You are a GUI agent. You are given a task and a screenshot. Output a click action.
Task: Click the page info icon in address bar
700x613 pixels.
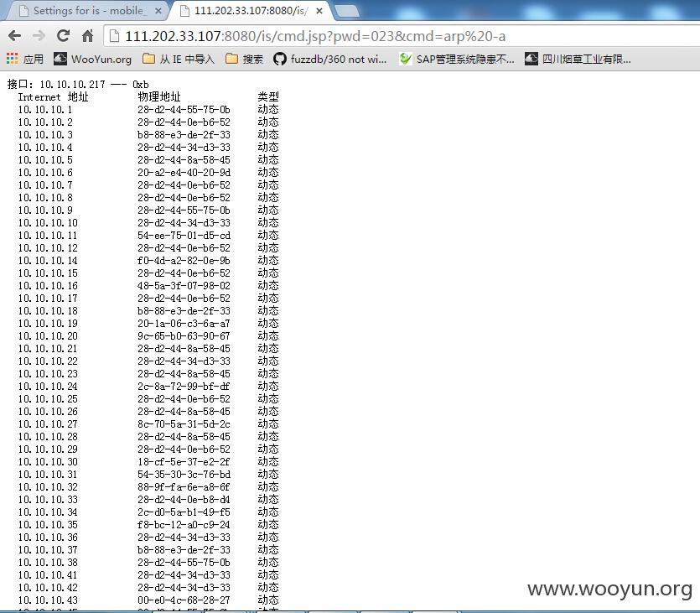pos(114,36)
